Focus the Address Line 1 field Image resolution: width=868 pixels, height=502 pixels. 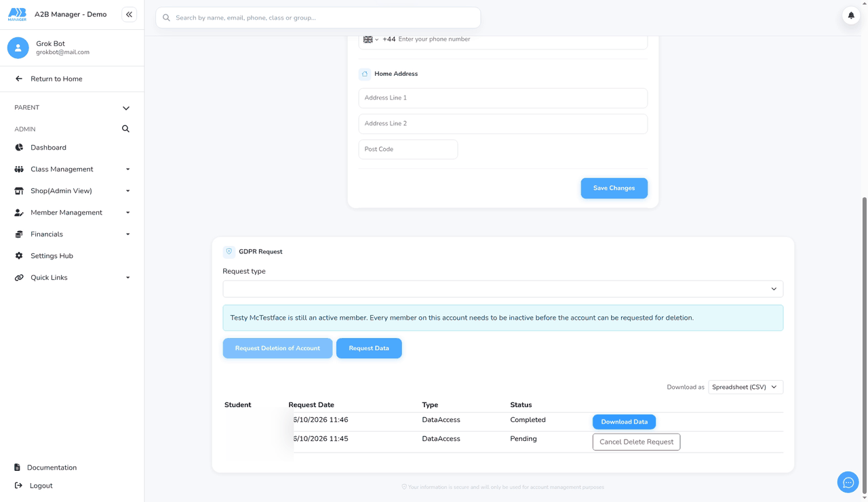coord(503,98)
